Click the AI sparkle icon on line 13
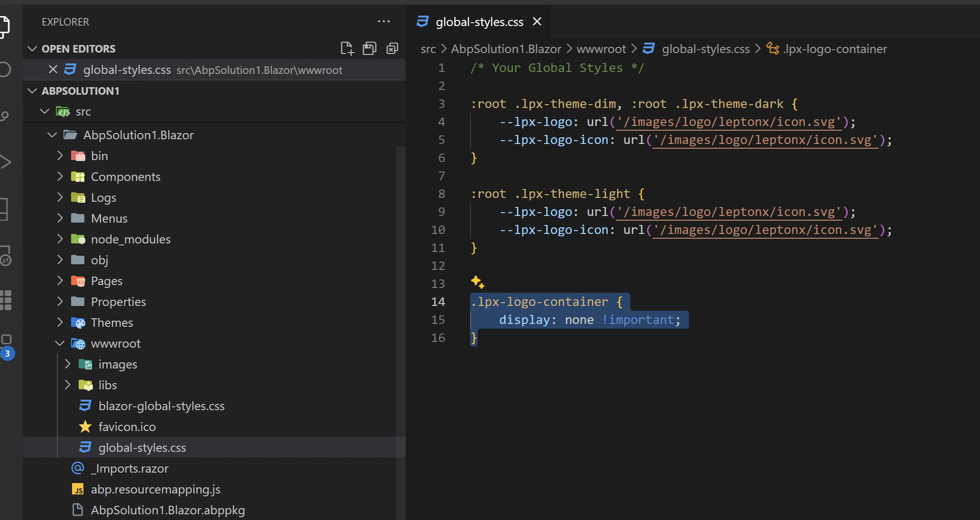This screenshot has height=520, width=980. (x=477, y=282)
